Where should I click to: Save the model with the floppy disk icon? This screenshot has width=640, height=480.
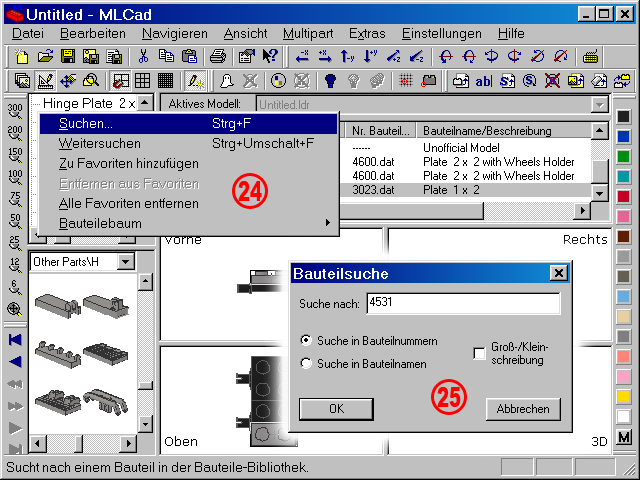[x=68, y=56]
